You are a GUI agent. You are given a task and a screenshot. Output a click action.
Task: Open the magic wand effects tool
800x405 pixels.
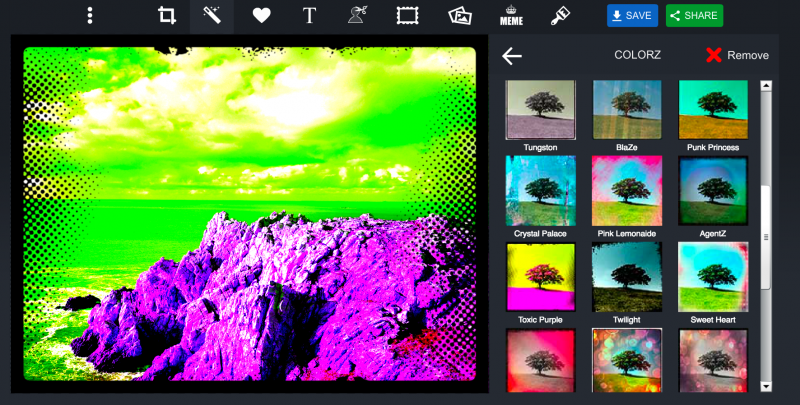point(212,16)
